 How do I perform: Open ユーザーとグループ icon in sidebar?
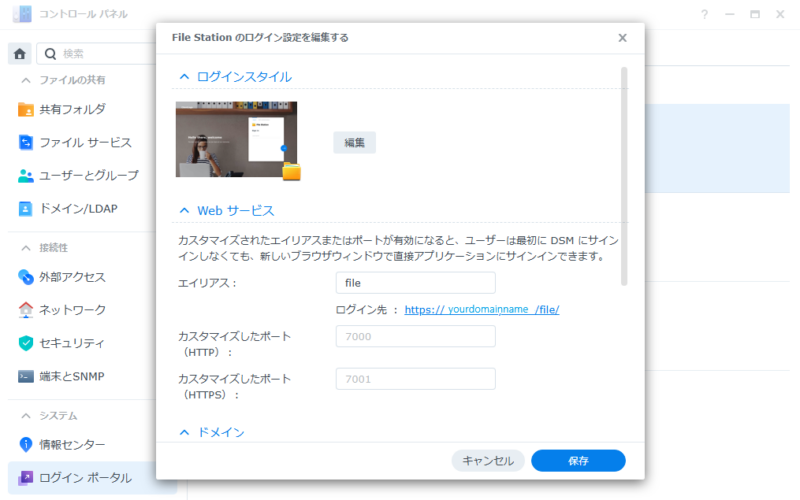26,176
